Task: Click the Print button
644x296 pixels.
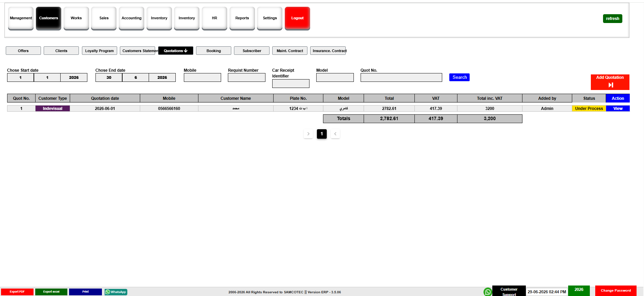Action: (x=85, y=292)
